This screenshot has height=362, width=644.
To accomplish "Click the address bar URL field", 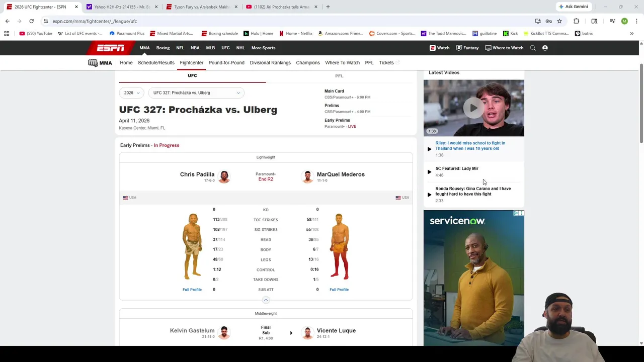I will pos(287,21).
